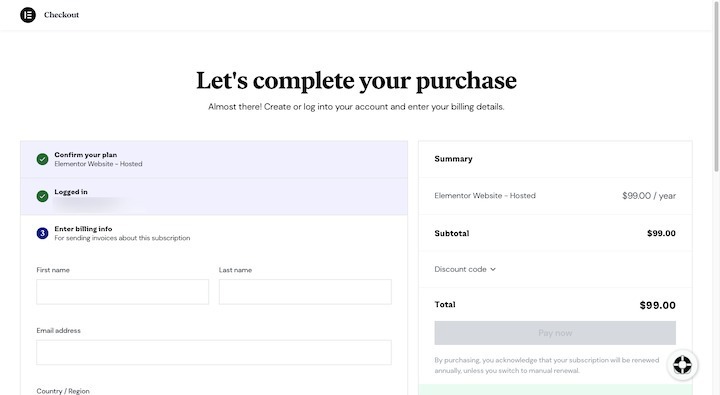Click the subscription renewal notice text
Viewport: 720px width, 395px height.
point(546,365)
